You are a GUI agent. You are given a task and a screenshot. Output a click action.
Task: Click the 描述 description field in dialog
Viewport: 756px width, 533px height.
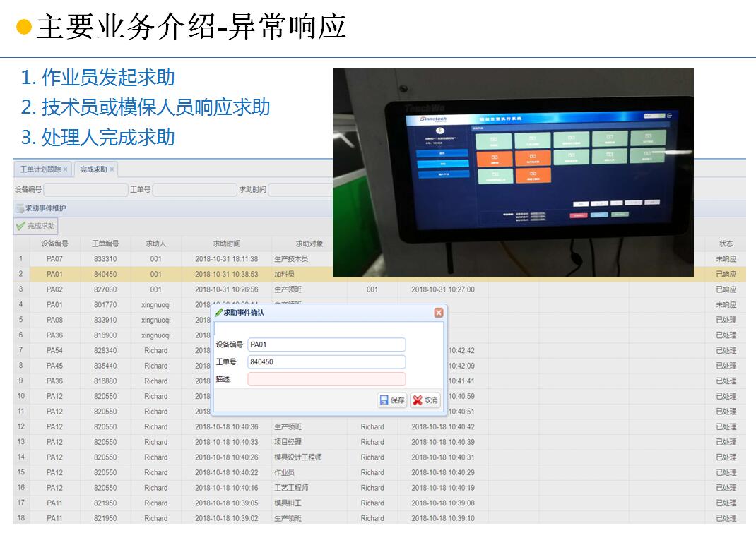[326, 380]
